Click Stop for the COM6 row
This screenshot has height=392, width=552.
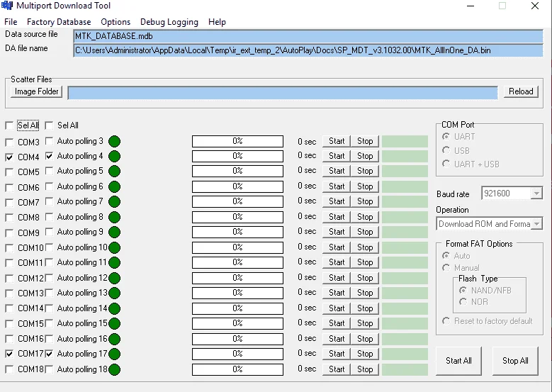[365, 186]
